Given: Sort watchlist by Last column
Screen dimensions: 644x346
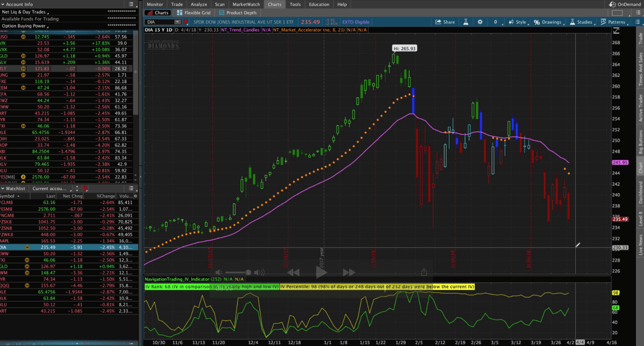Looking at the screenshot, I should (51, 196).
